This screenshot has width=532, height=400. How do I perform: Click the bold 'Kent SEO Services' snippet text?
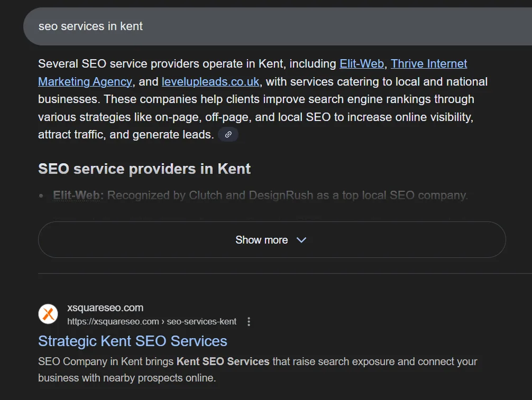pos(222,361)
